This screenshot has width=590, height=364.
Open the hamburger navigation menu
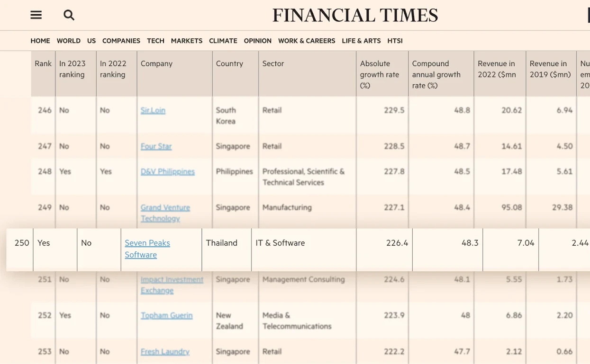click(36, 15)
